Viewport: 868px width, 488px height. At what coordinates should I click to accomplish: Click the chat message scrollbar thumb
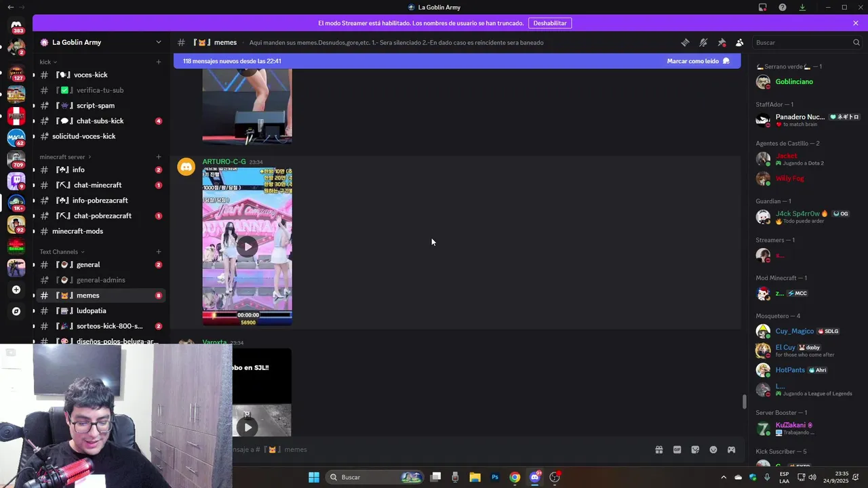coord(744,401)
